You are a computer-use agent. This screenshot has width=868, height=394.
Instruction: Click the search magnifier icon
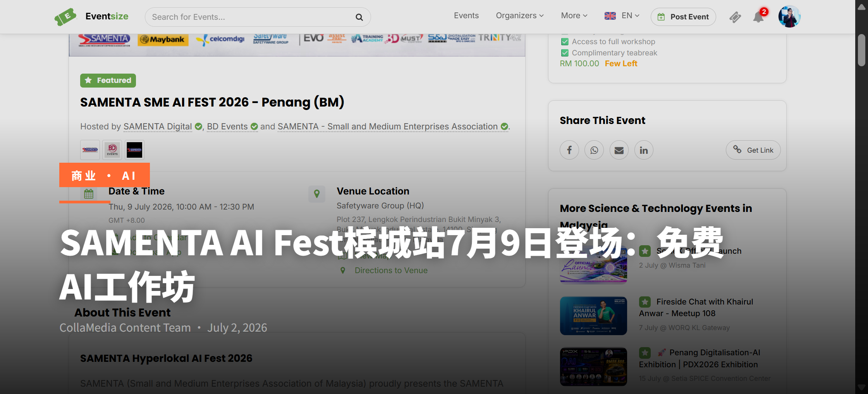click(x=359, y=17)
